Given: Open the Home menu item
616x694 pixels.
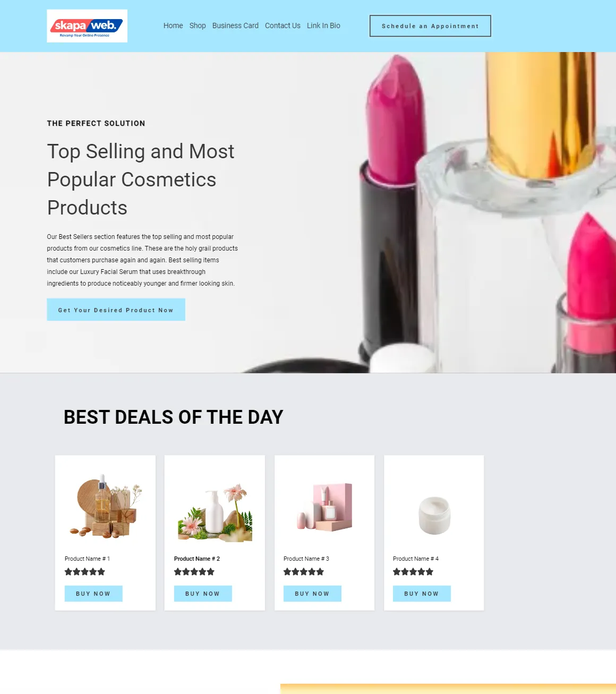Looking at the screenshot, I should click(x=173, y=25).
